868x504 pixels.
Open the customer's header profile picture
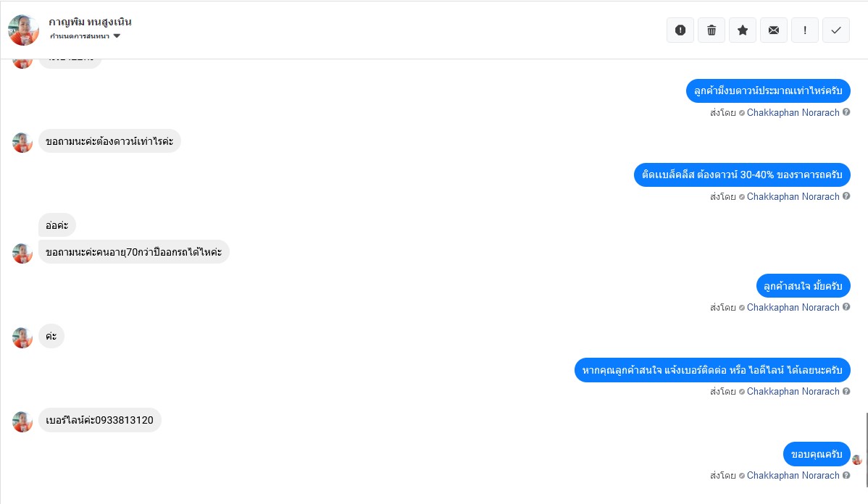[23, 30]
